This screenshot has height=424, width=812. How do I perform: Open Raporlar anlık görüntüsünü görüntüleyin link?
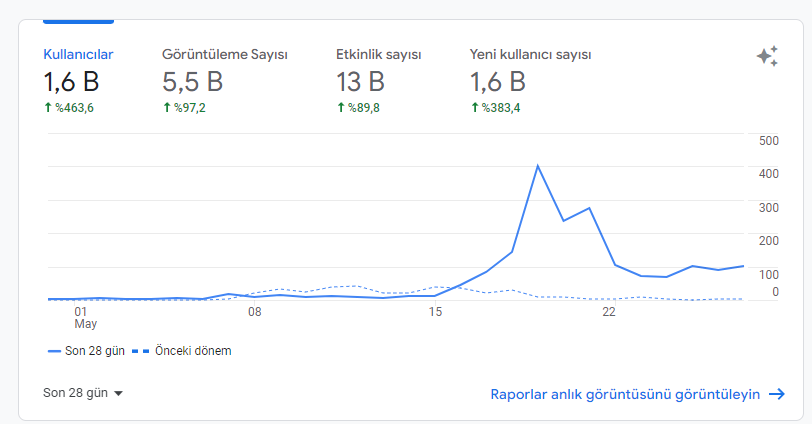coord(625,394)
